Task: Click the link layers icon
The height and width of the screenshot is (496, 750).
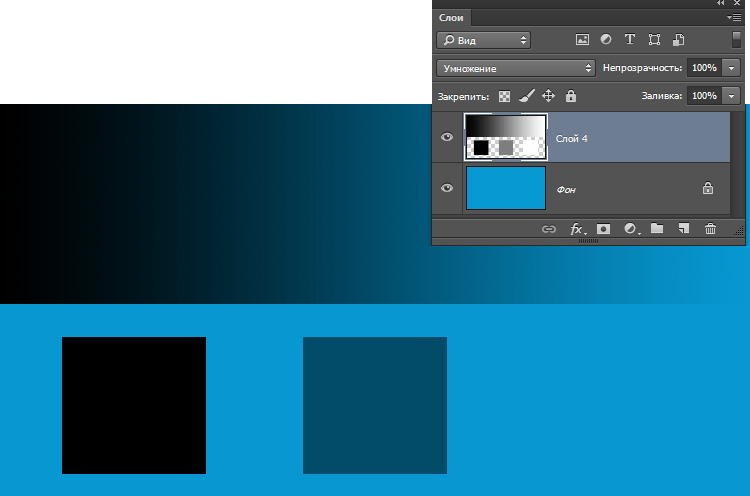Action: click(549, 229)
